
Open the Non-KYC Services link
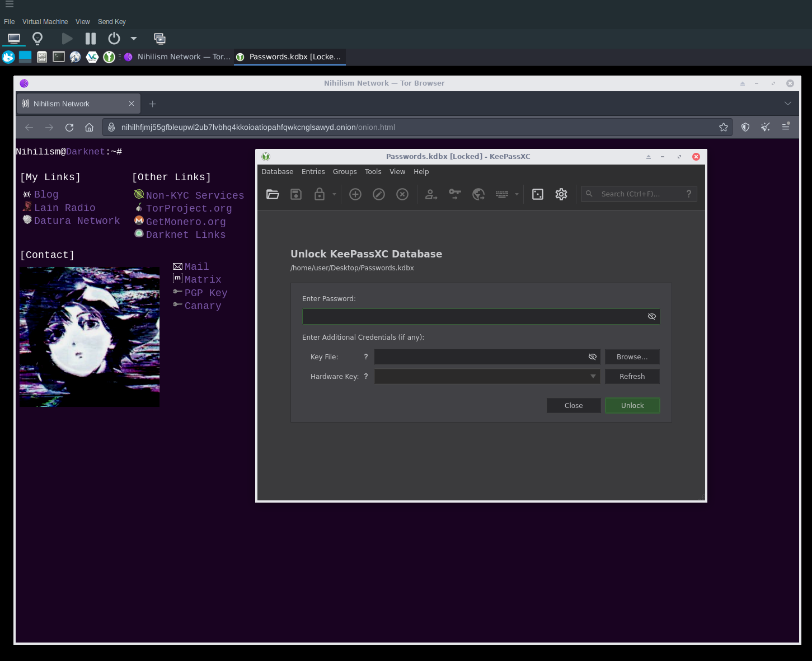(x=195, y=195)
